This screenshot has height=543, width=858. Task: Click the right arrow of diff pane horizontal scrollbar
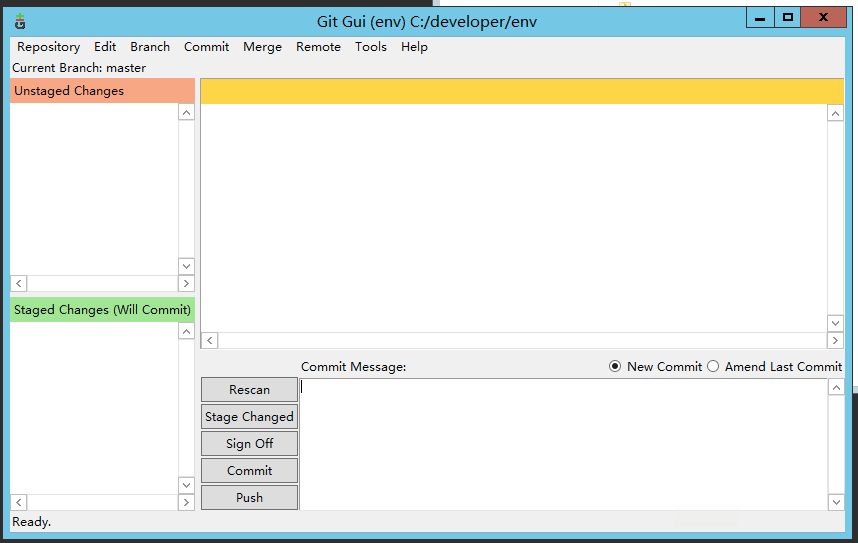(x=835, y=340)
